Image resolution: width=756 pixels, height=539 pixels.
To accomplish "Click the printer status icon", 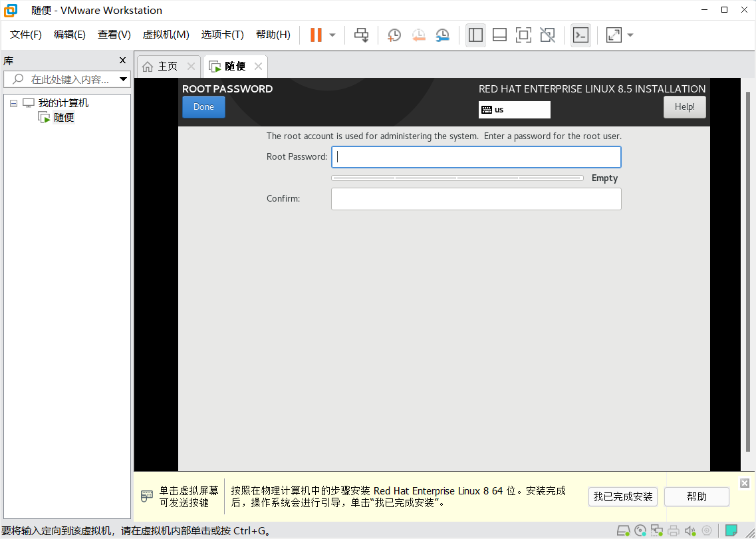I will (674, 531).
